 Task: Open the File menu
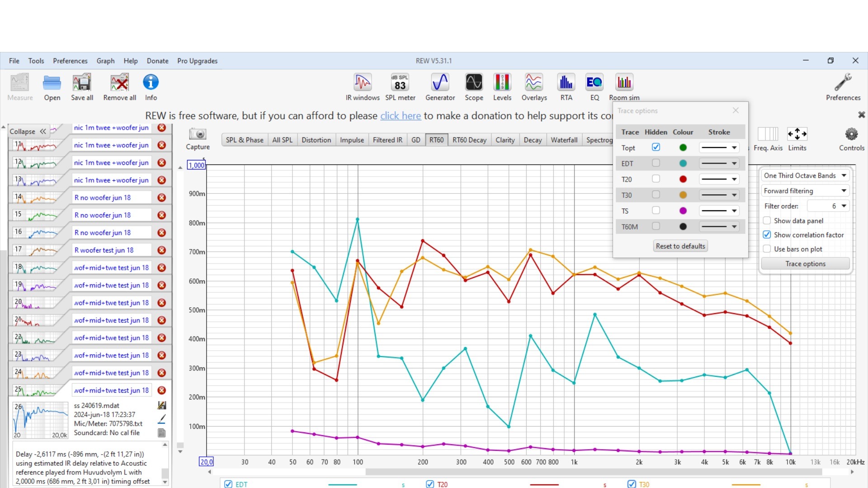pyautogui.click(x=14, y=61)
